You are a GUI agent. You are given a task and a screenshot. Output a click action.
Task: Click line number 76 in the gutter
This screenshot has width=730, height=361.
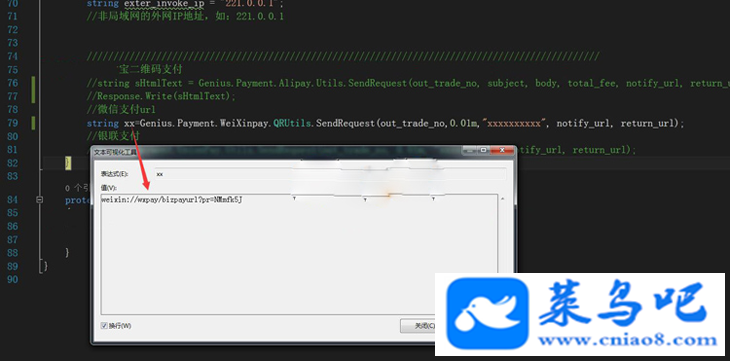pos(12,83)
